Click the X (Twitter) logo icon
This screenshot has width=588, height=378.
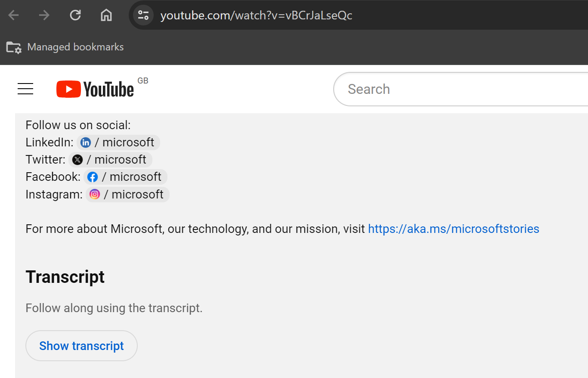tap(77, 160)
